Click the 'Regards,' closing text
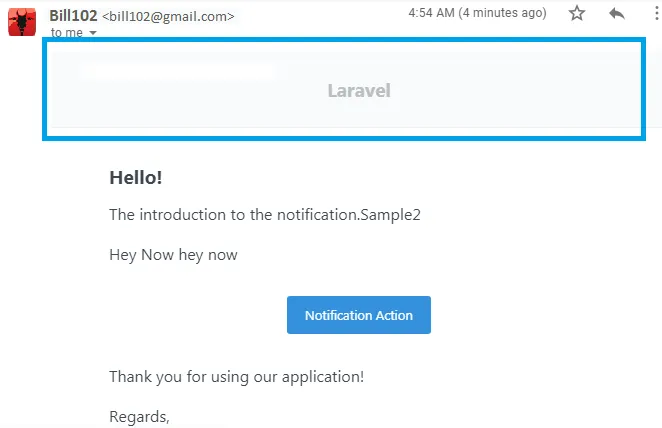The height and width of the screenshot is (428, 662). pos(139,416)
